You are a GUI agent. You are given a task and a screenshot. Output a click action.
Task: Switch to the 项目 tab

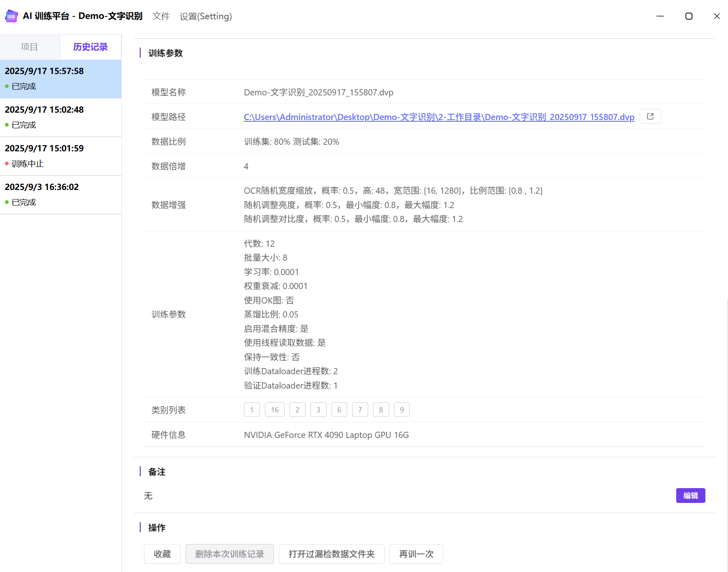(29, 47)
